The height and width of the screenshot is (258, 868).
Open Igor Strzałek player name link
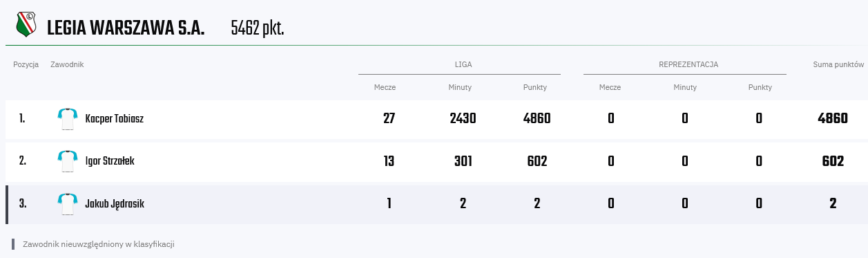point(110,161)
